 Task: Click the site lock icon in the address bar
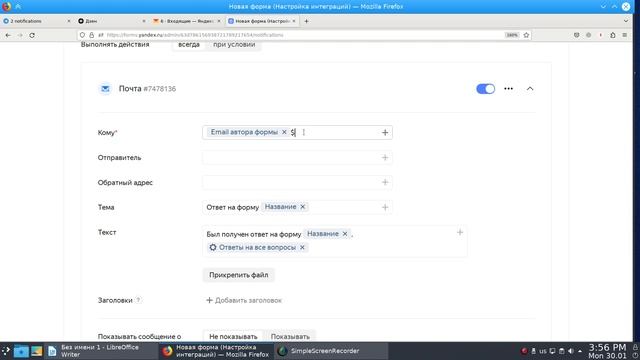[91, 35]
